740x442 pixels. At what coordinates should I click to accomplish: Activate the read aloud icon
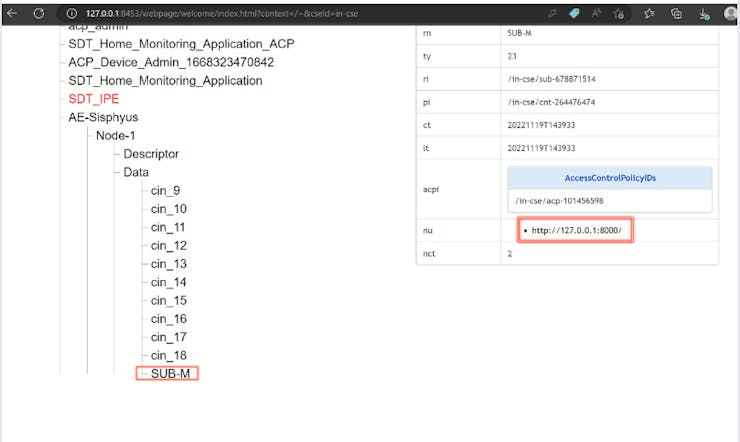(596, 13)
